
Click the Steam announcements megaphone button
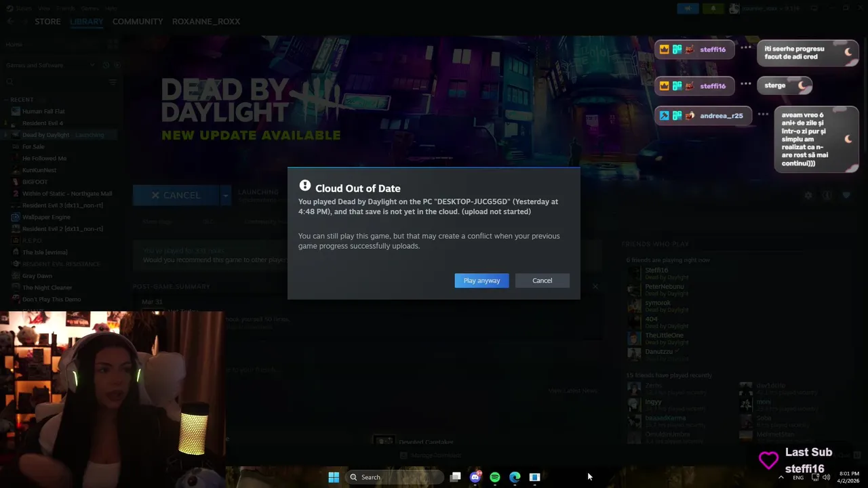tap(688, 8)
